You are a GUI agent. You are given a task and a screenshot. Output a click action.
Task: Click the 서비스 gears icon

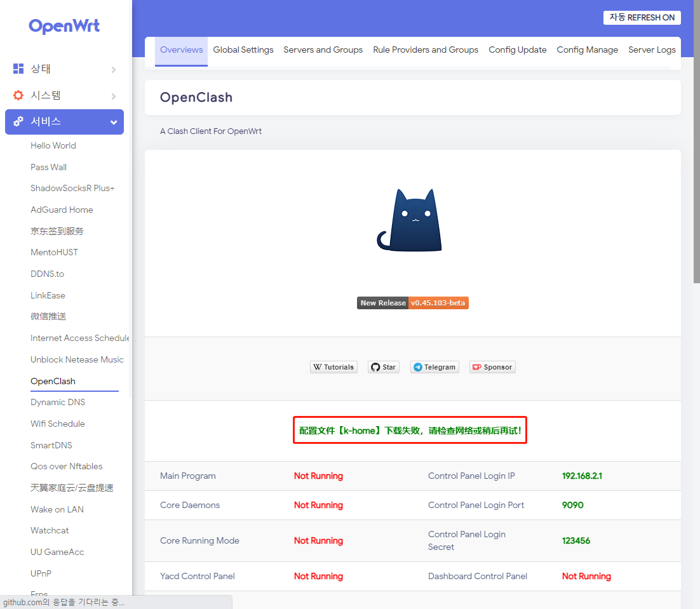tap(18, 121)
